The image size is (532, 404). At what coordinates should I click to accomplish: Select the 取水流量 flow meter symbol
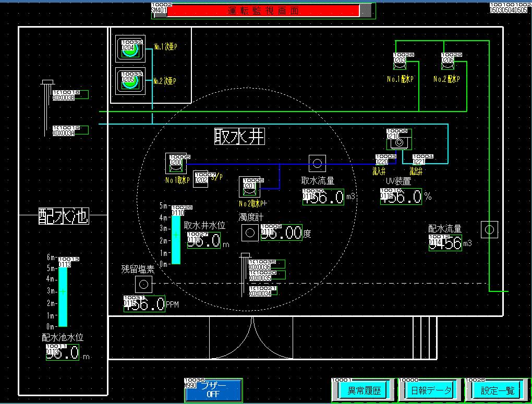pos(317,164)
